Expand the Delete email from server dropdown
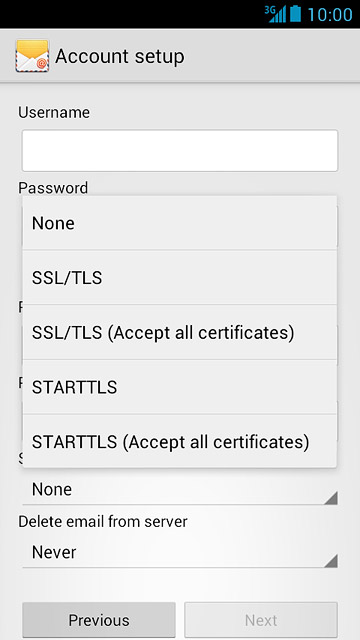Image resolution: width=360 pixels, height=640 pixels. pos(180,552)
